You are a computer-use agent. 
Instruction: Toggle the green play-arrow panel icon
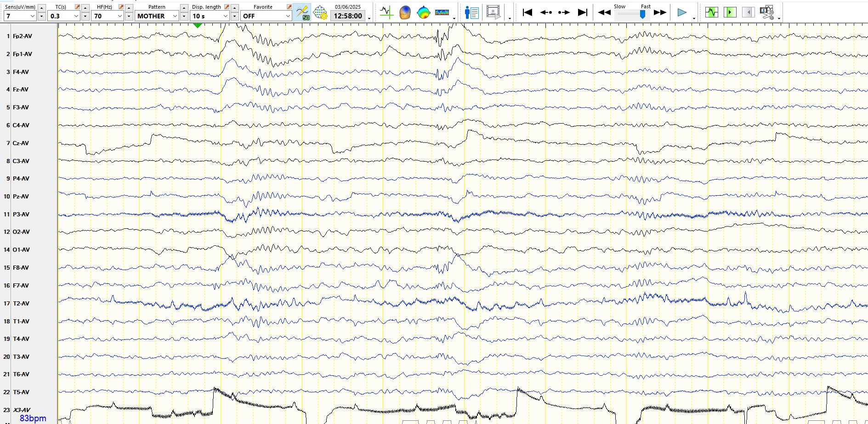pyautogui.click(x=730, y=12)
